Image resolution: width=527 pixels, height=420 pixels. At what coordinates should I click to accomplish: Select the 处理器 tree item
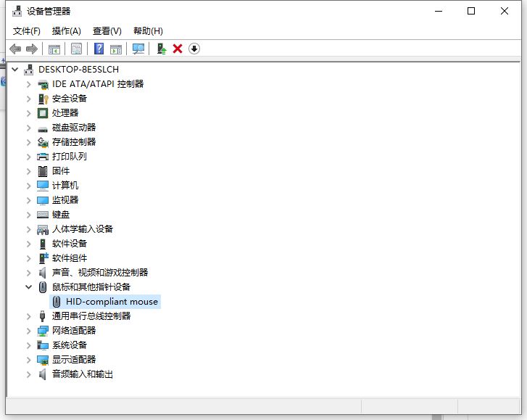(x=65, y=113)
